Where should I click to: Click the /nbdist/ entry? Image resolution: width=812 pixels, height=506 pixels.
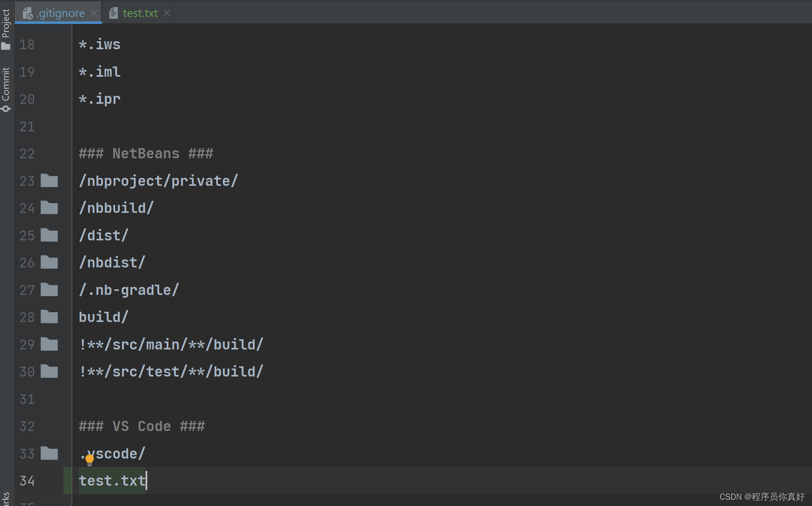tap(112, 263)
